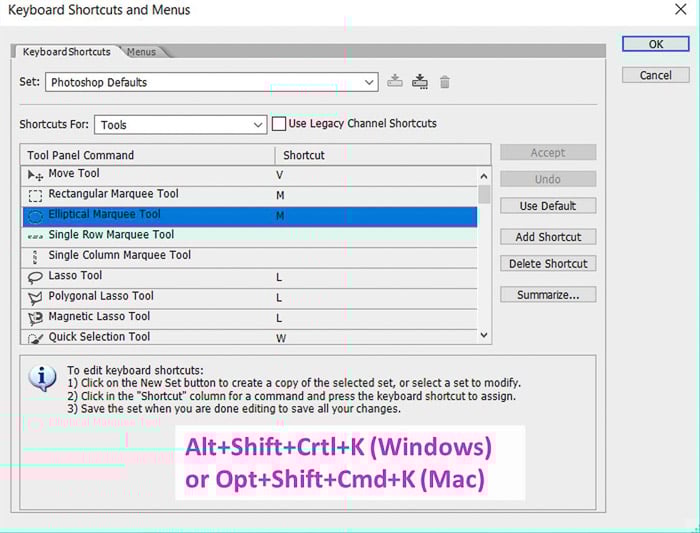Click the Rectangular Marquee Tool icon
Screen dimensions: 700x533
[x=35, y=196]
